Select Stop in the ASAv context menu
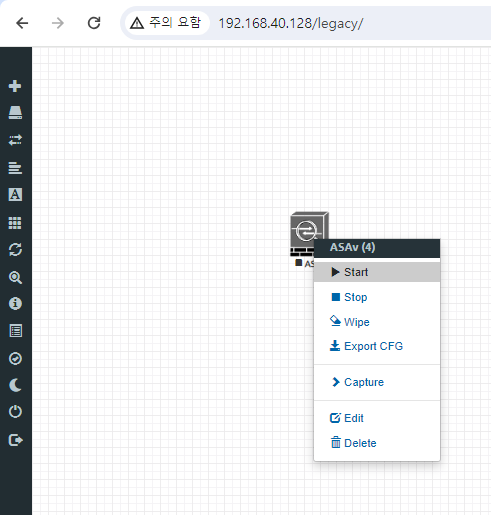The height and width of the screenshot is (515, 491). click(x=377, y=297)
